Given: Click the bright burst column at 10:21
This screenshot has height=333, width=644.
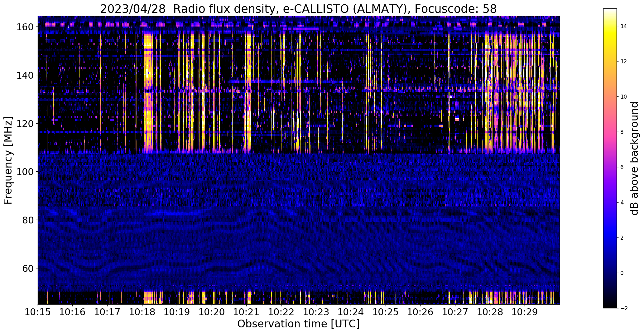Looking at the screenshot, I should click(x=249, y=94).
